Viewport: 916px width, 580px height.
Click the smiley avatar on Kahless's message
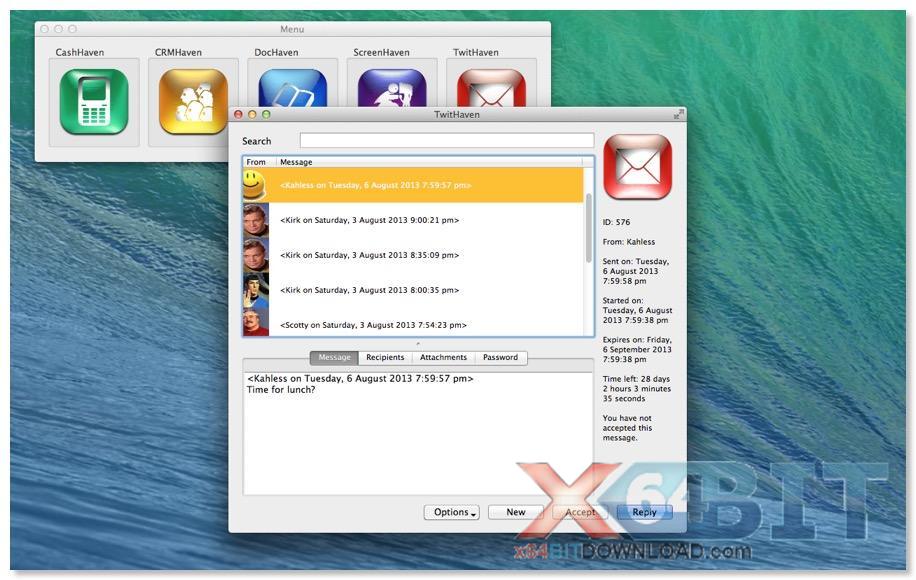254,184
